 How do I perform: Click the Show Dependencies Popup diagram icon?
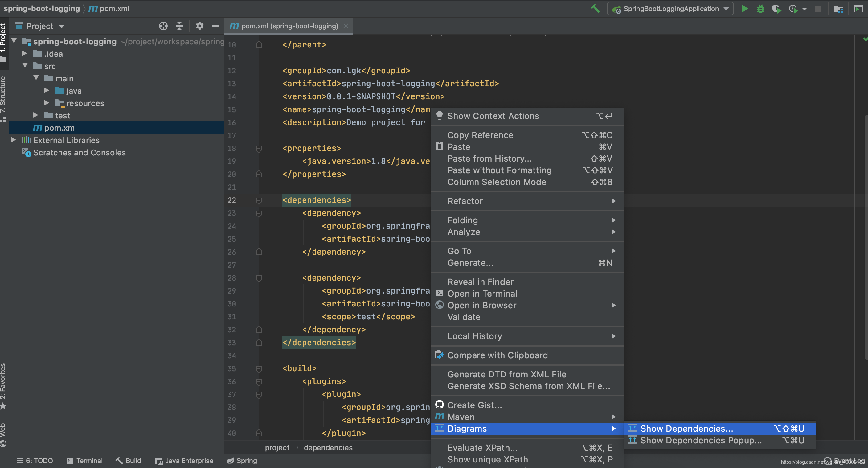click(633, 440)
